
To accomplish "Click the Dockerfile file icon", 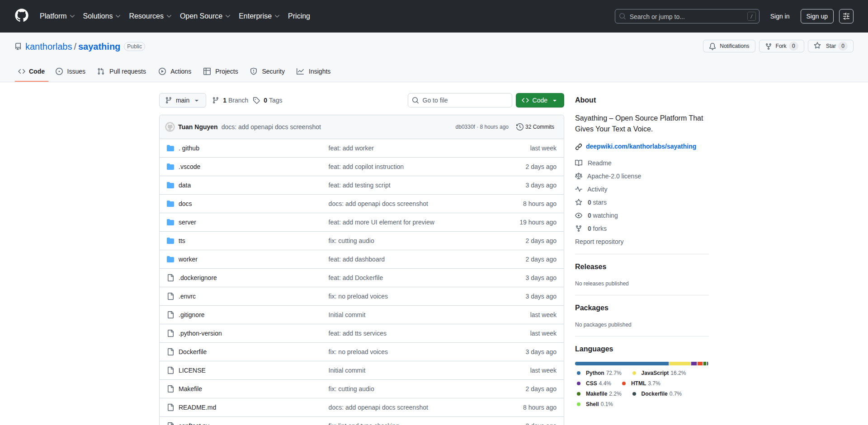I will pyautogui.click(x=170, y=352).
